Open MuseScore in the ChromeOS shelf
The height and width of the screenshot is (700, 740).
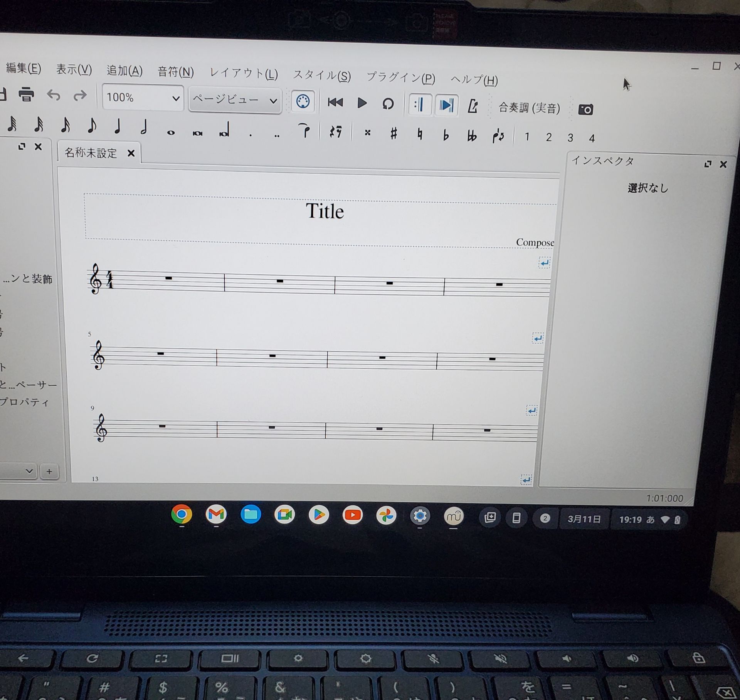[x=454, y=517]
